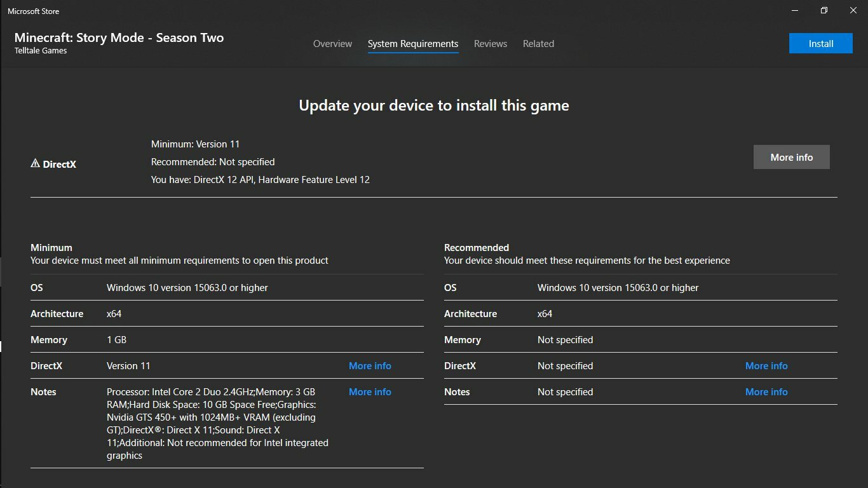Click the OS label in the Recommended table
The image size is (868, 488).
pos(450,288)
